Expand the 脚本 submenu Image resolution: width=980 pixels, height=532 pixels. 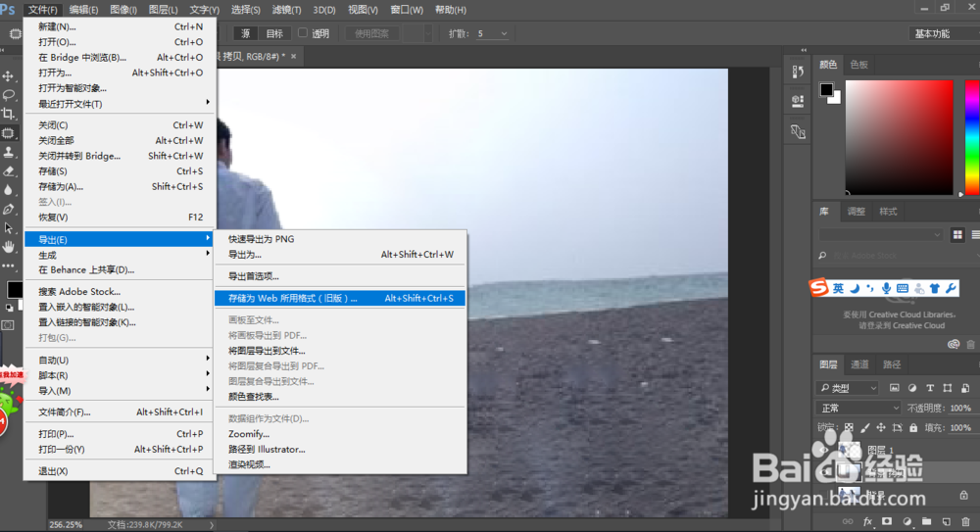pyautogui.click(x=120, y=375)
